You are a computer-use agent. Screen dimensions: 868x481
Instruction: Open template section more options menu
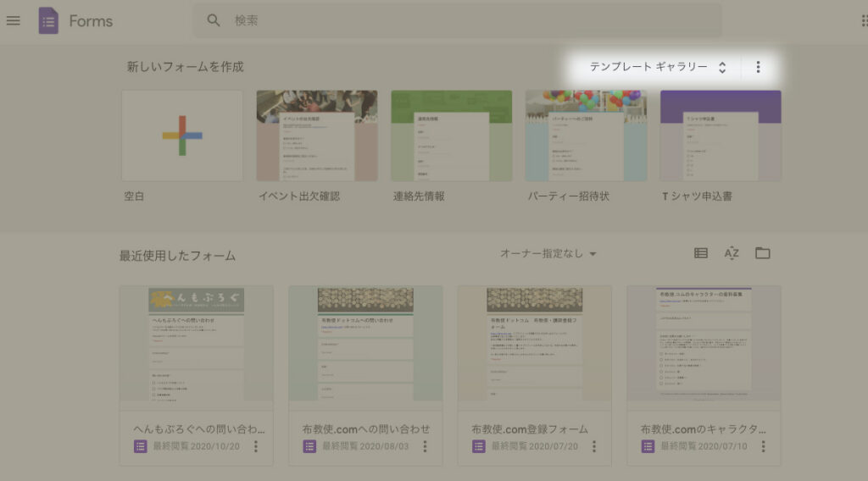pyautogui.click(x=759, y=67)
